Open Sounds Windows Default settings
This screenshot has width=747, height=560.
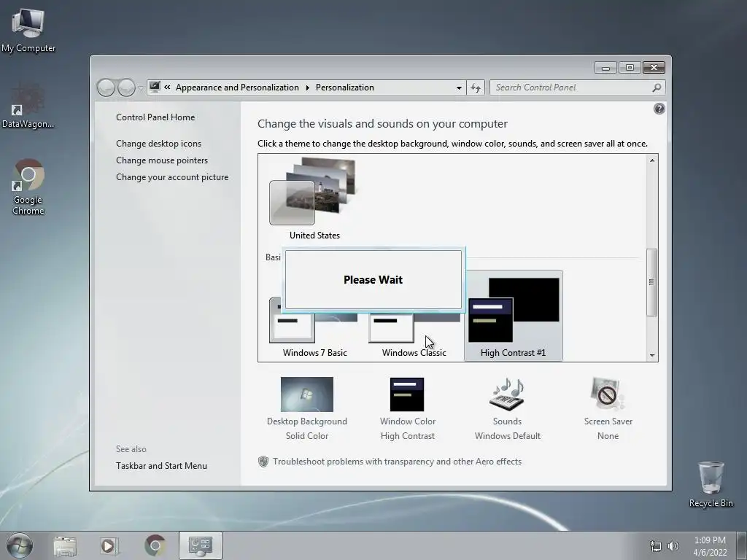tap(508, 408)
